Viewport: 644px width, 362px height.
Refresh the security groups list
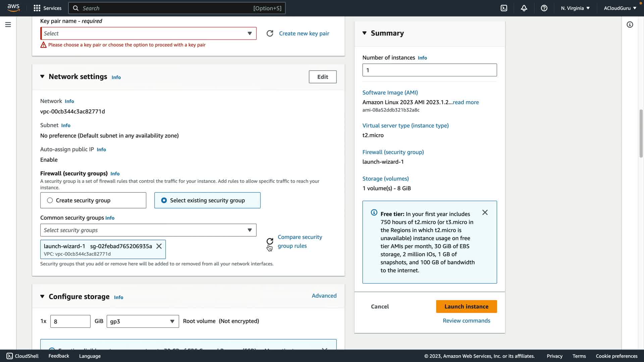pos(270,241)
